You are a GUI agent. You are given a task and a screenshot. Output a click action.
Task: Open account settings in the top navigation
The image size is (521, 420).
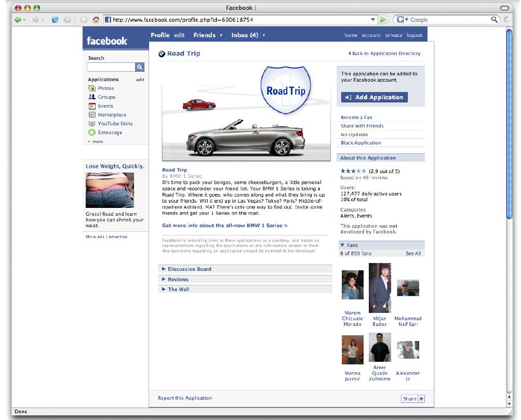[371, 35]
